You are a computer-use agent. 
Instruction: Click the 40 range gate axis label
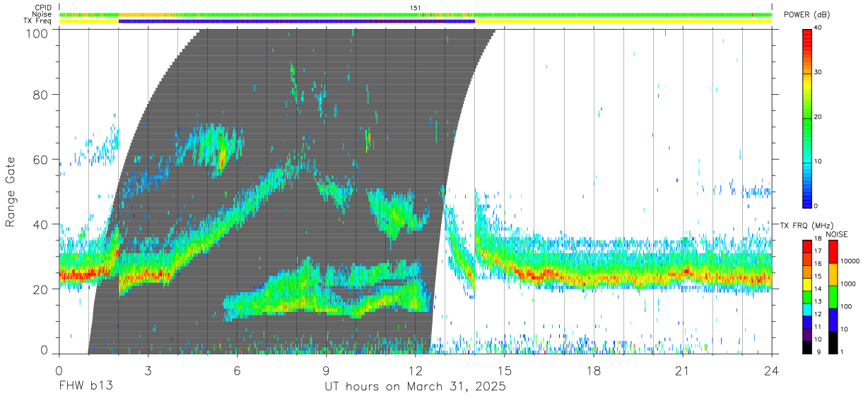41,224
